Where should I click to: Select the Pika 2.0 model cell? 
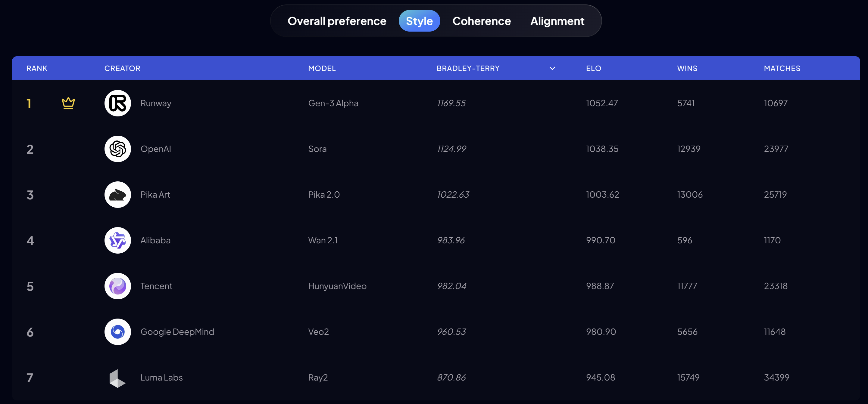point(324,195)
